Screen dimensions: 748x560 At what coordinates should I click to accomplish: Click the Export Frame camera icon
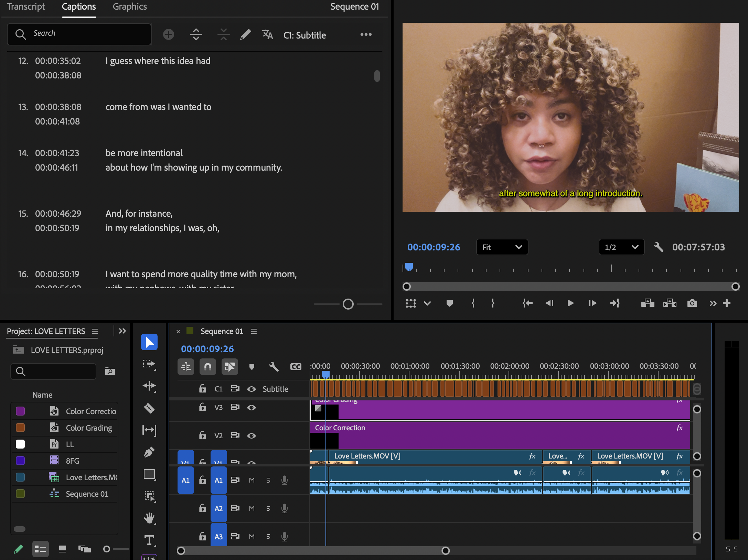pyautogui.click(x=692, y=303)
